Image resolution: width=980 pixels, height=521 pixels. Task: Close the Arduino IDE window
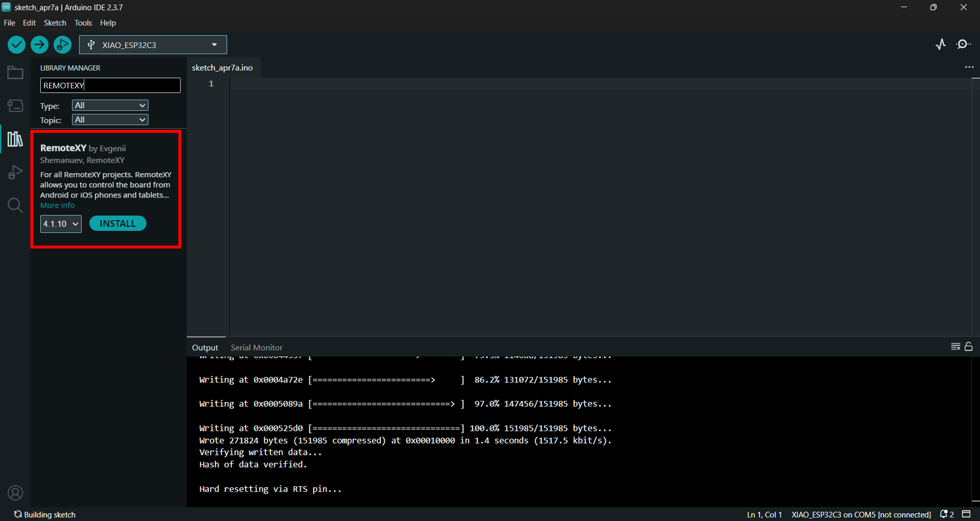(963, 7)
